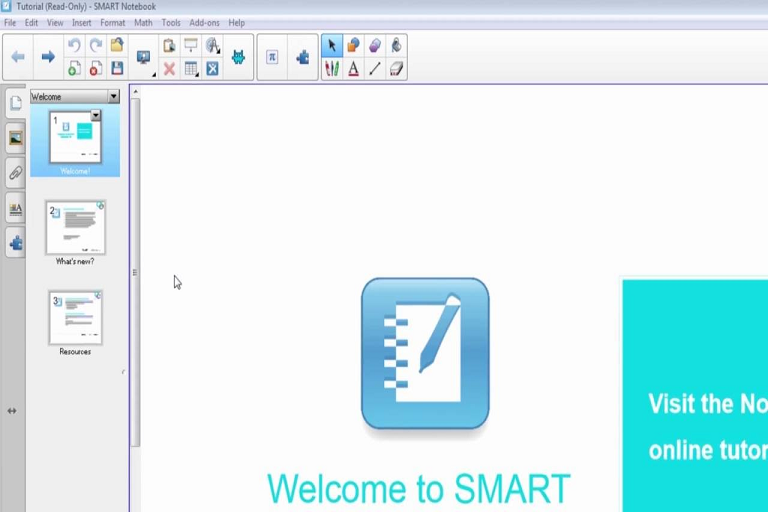Select the Eraser tool
The width and height of the screenshot is (768, 512).
(396, 69)
